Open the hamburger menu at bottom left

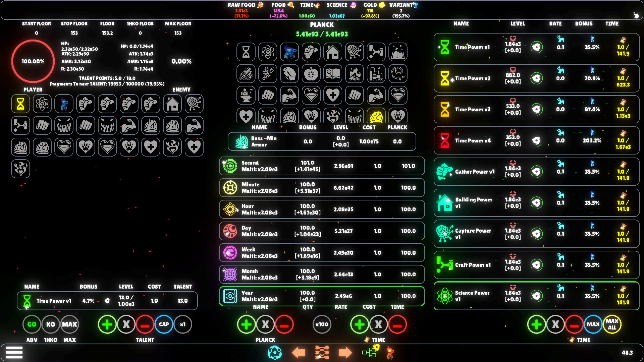tap(14, 352)
